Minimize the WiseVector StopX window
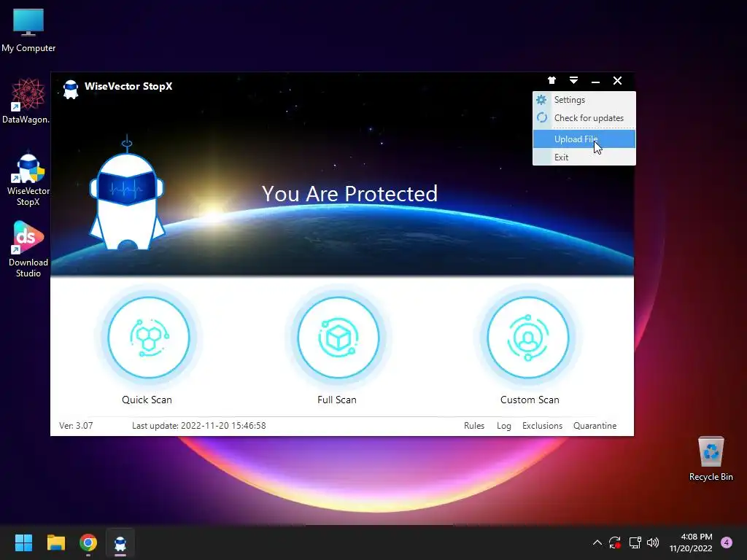 595,80
